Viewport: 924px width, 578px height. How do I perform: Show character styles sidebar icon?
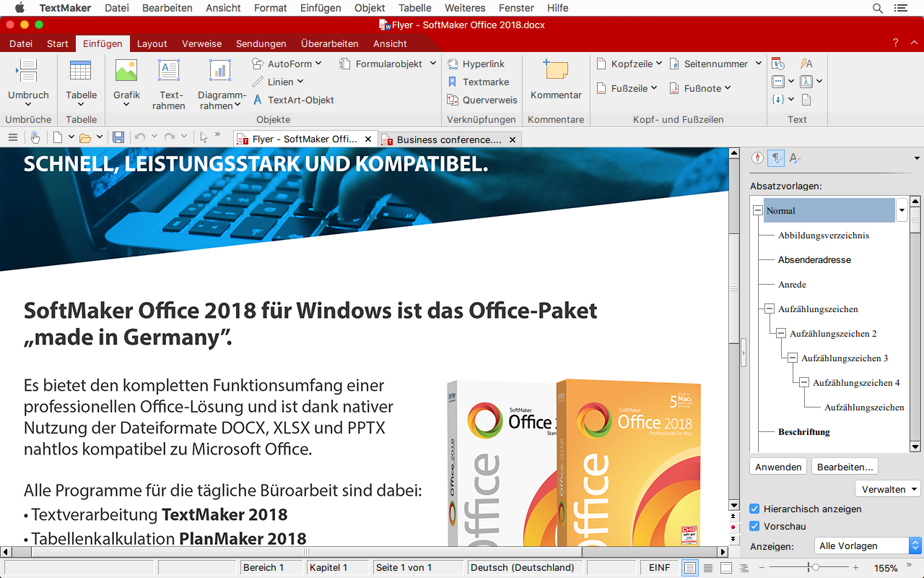(795, 158)
